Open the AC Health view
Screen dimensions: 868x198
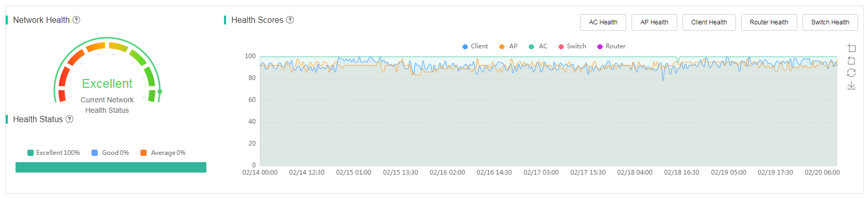[603, 22]
